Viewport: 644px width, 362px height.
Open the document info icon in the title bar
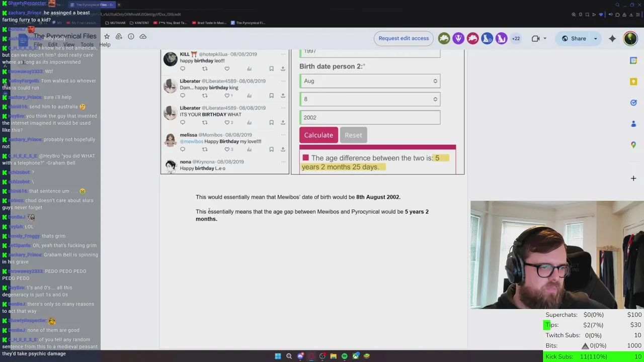point(131,37)
